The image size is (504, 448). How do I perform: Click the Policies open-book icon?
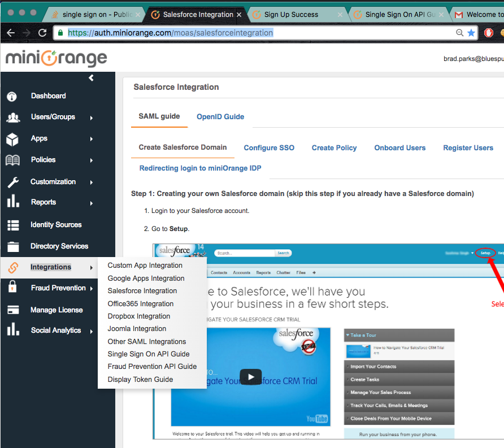(13, 160)
